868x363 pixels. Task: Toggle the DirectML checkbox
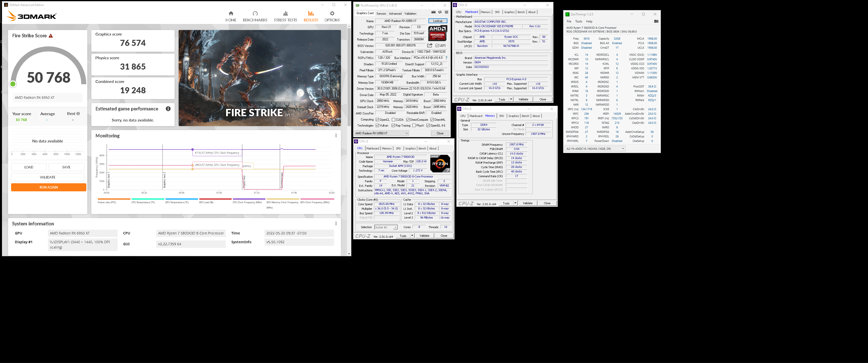(432, 119)
